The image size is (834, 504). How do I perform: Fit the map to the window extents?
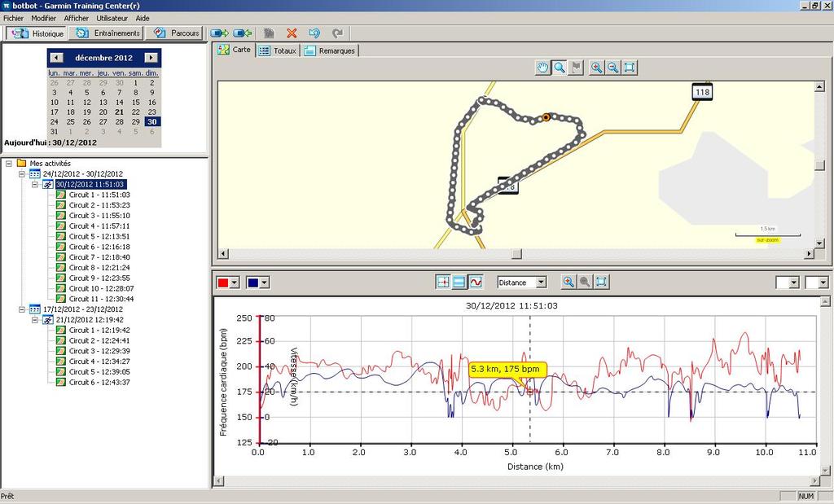click(x=629, y=68)
